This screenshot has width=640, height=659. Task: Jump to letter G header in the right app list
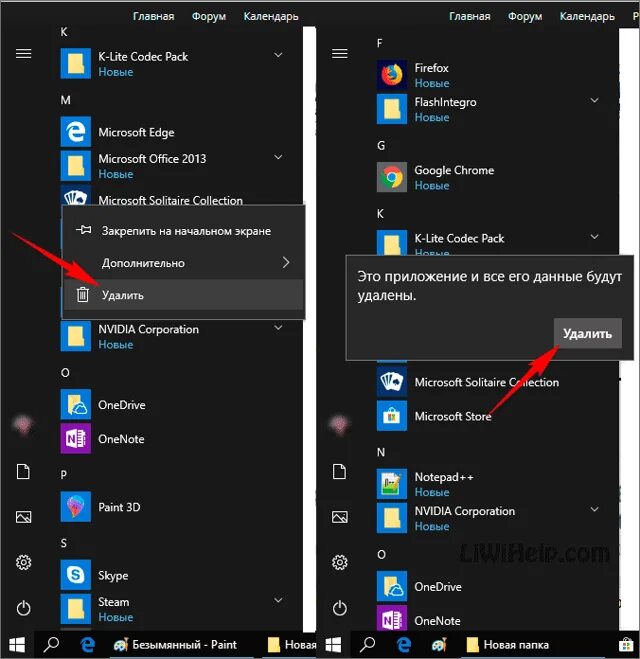point(381,145)
